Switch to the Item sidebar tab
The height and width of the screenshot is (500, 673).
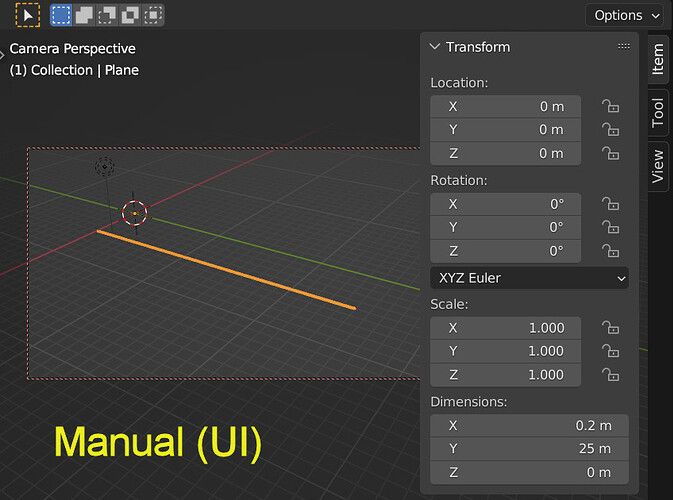[x=658, y=60]
